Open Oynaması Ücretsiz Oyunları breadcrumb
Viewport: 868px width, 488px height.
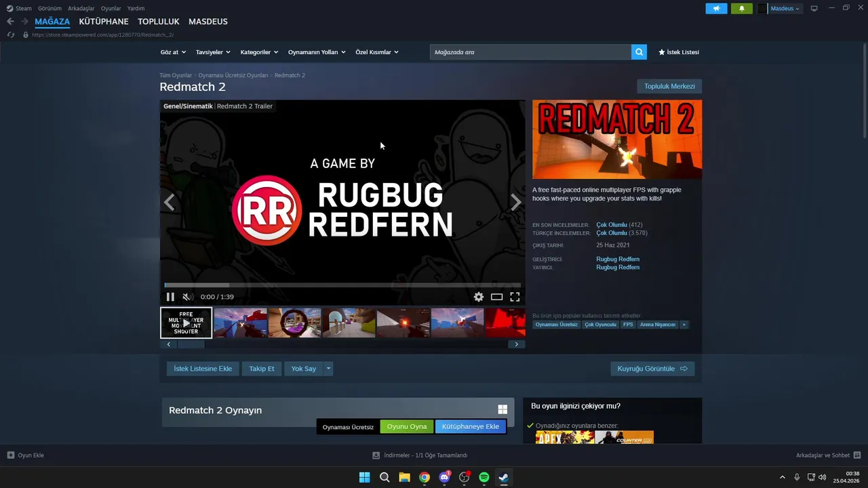pyautogui.click(x=233, y=75)
